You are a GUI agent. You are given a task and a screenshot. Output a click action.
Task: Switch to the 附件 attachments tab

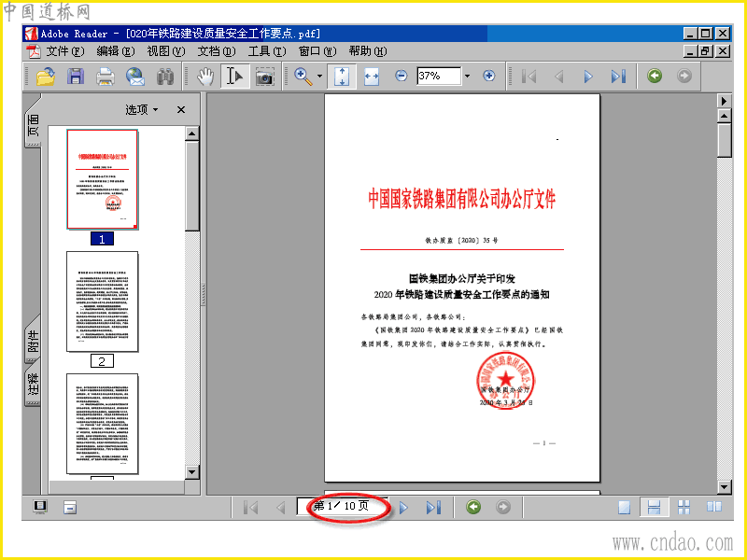pos(33,341)
